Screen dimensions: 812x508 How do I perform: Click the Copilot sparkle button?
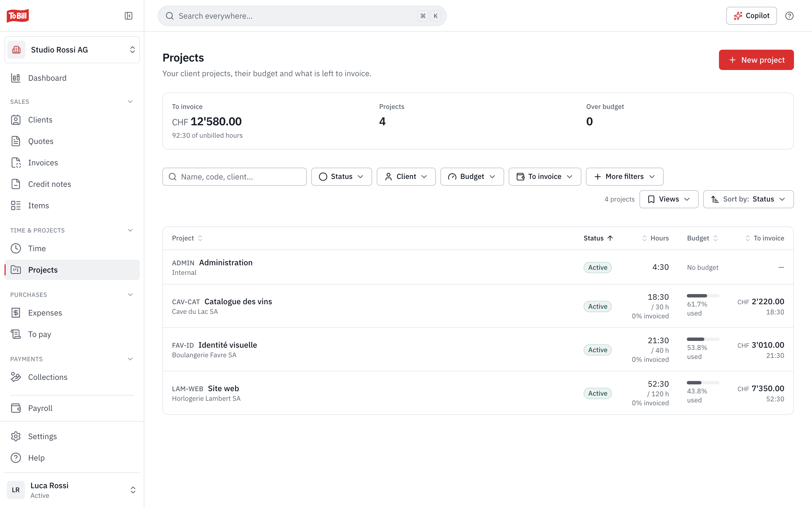[x=751, y=16]
